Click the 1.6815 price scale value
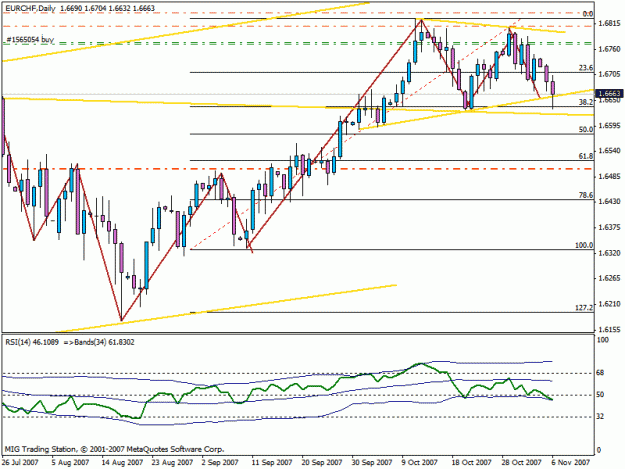This screenshot has width=625, height=469. pos(609,23)
